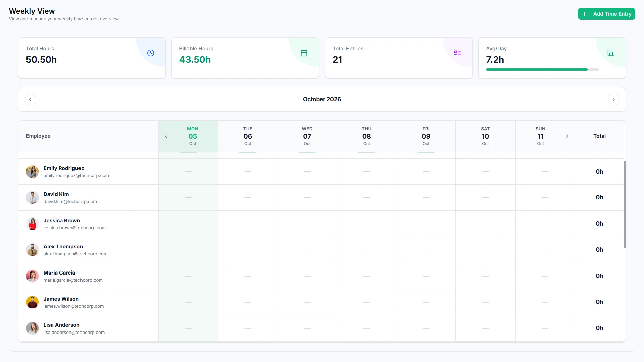Select the SAT 10 Oct column header
The image size is (644, 362).
(485, 136)
